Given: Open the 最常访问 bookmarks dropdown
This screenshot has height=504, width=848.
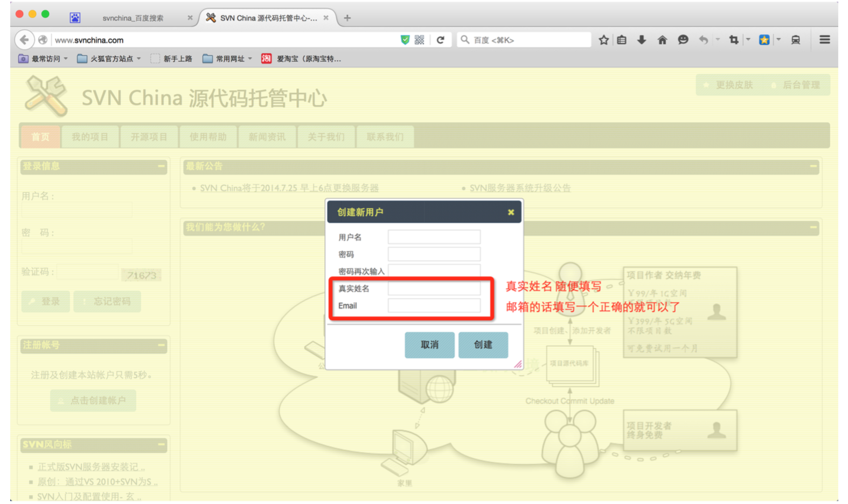Looking at the screenshot, I should click(43, 59).
